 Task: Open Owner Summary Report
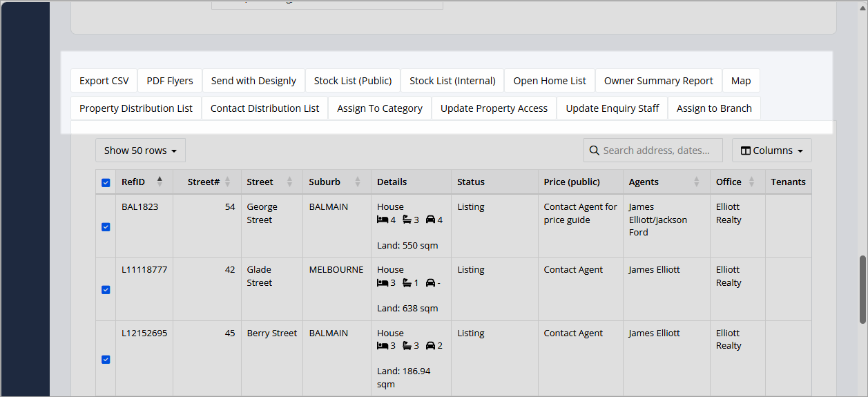tap(659, 81)
